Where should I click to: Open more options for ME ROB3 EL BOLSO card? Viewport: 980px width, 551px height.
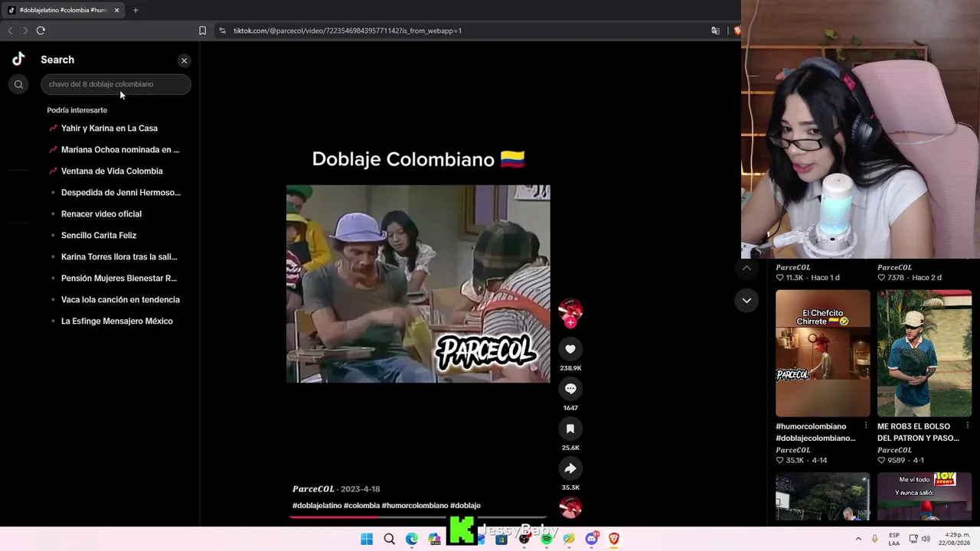pyautogui.click(x=968, y=425)
